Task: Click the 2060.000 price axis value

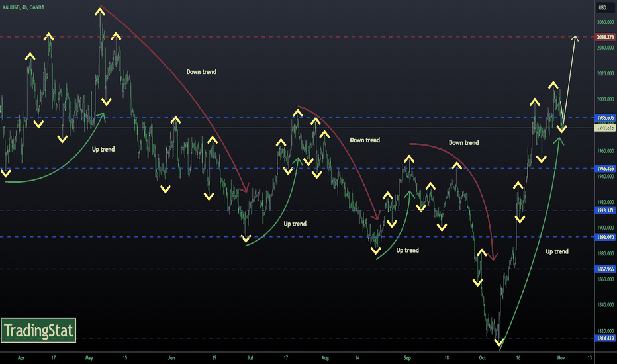Action: [605, 22]
